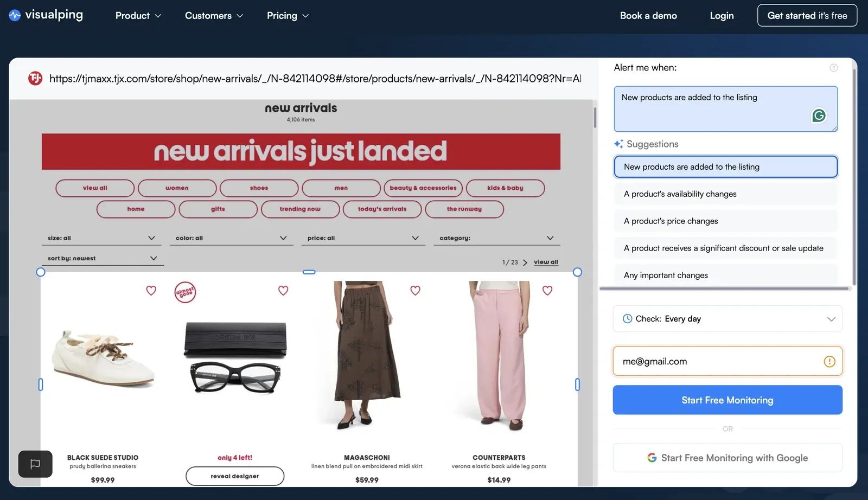Click the TJ Maxx favicon in URL bar
868x500 pixels.
[35, 79]
